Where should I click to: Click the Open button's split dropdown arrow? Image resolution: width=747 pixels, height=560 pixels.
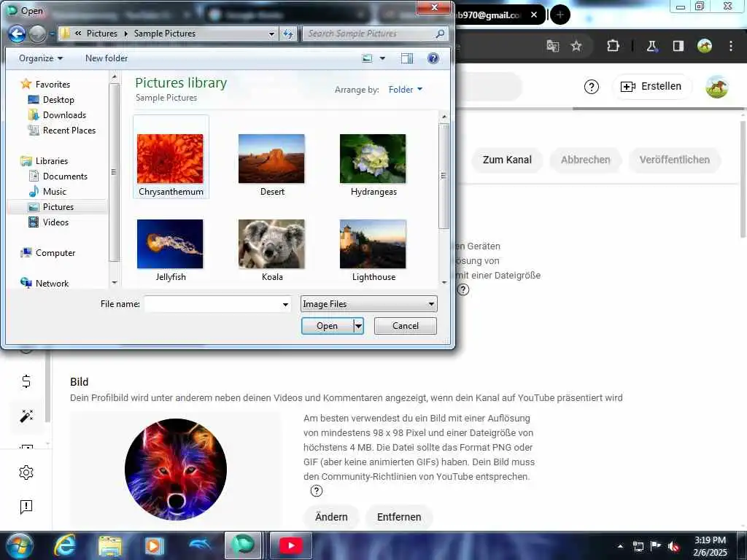(359, 326)
